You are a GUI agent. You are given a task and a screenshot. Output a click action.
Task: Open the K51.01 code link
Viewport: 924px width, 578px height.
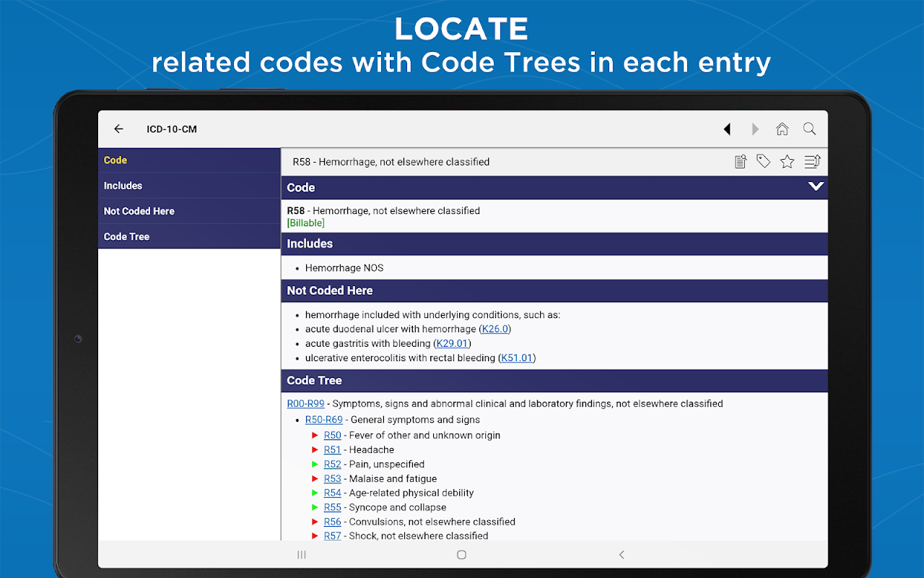pyautogui.click(x=517, y=358)
